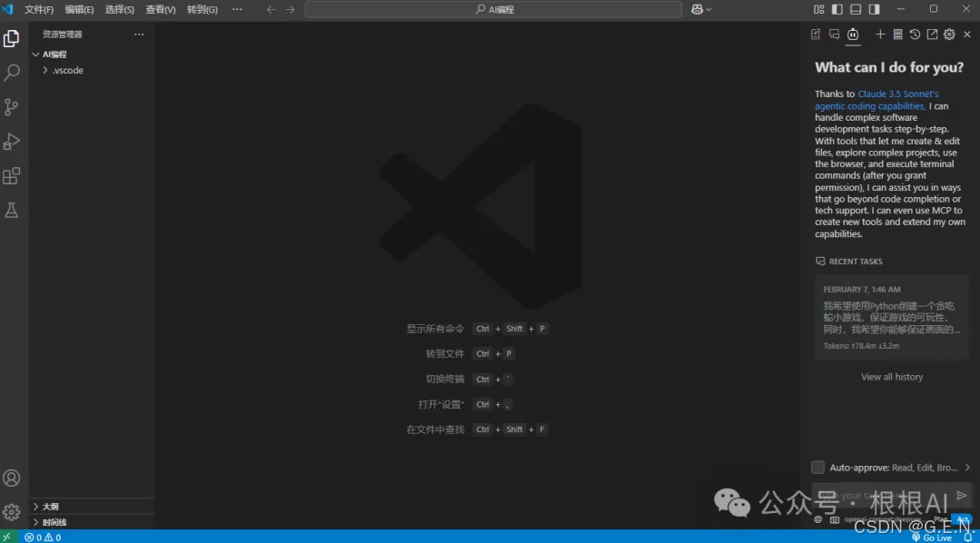Go forward with the right arrow
The image size is (980, 543).
tap(290, 9)
